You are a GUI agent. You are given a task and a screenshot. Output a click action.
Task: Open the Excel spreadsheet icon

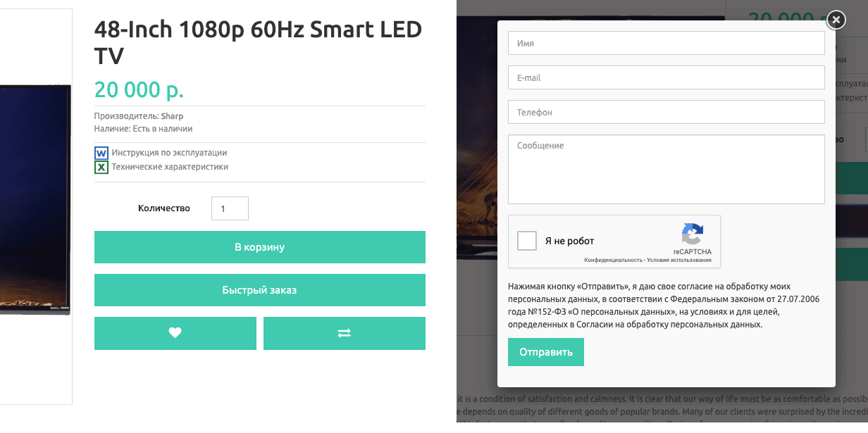point(101,167)
